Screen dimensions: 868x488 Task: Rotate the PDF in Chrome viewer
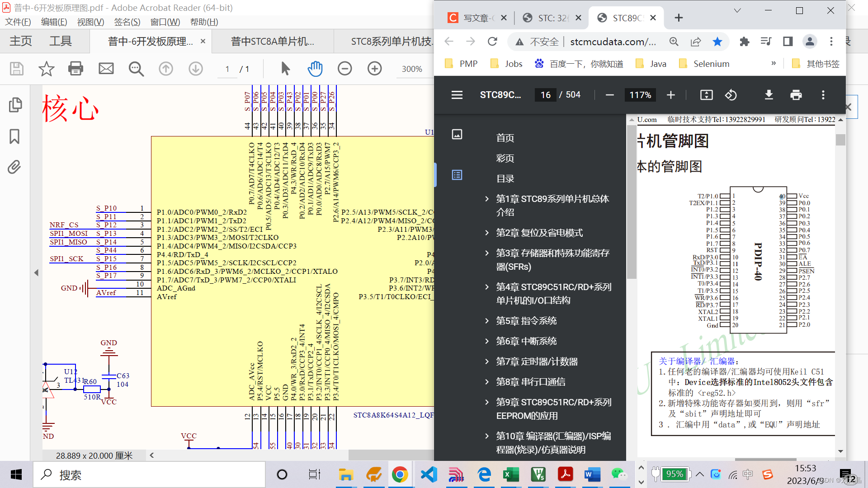[x=731, y=95]
